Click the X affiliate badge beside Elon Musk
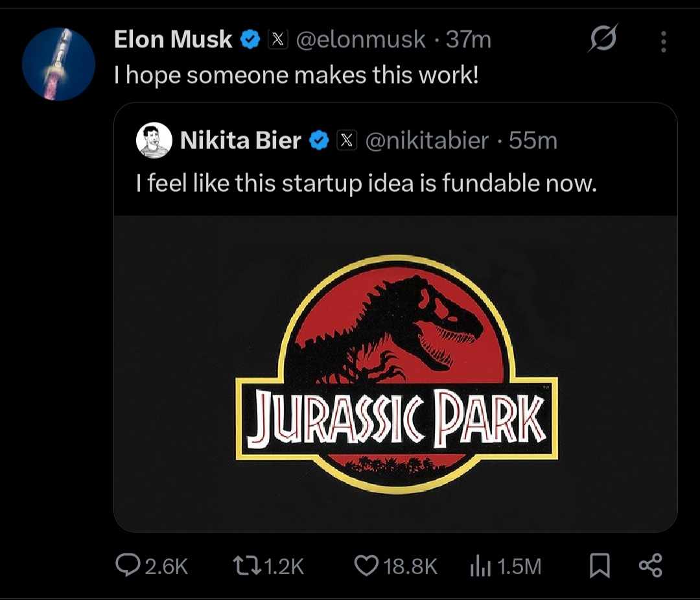 point(278,40)
